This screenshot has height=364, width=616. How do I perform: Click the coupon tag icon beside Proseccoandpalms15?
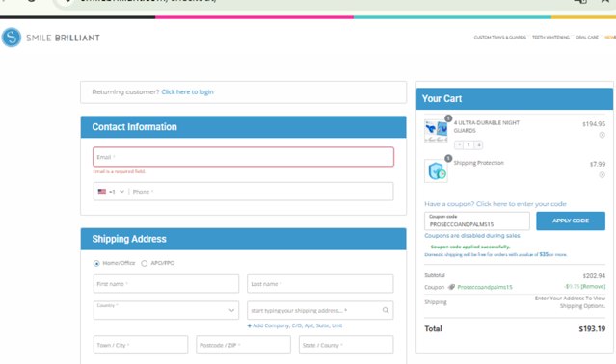pyautogui.click(x=451, y=287)
